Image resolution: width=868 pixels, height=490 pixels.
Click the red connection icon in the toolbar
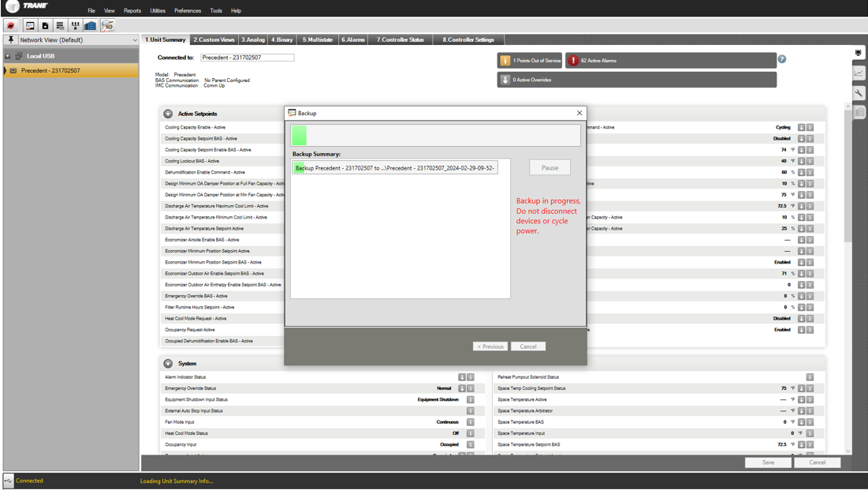coord(10,25)
